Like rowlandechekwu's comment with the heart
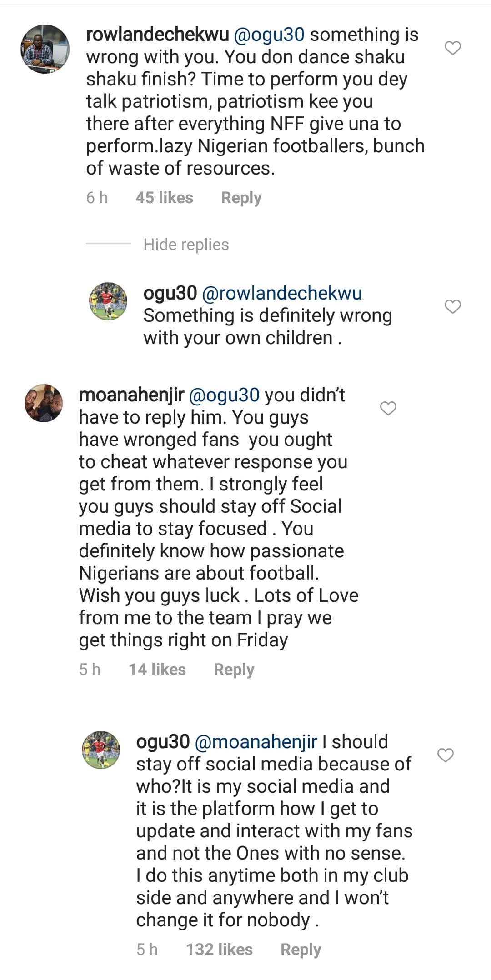The width and height of the screenshot is (491, 980). [452, 48]
